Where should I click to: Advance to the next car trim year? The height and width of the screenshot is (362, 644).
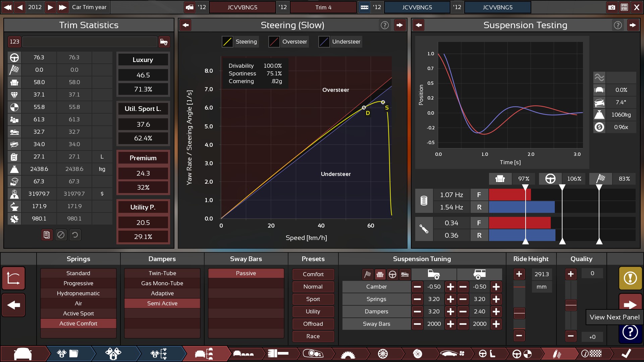50,7
